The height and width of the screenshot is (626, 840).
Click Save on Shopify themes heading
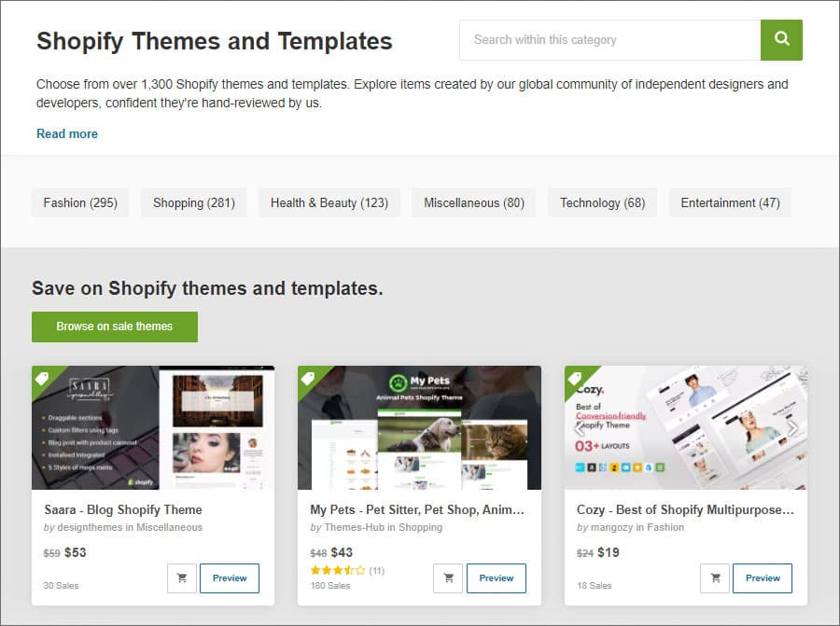207,288
